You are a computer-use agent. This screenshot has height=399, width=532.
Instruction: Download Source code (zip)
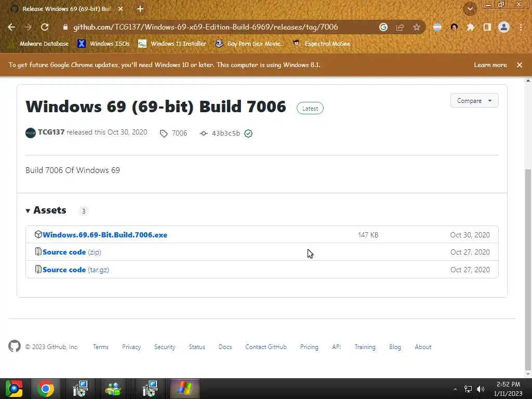tap(72, 252)
